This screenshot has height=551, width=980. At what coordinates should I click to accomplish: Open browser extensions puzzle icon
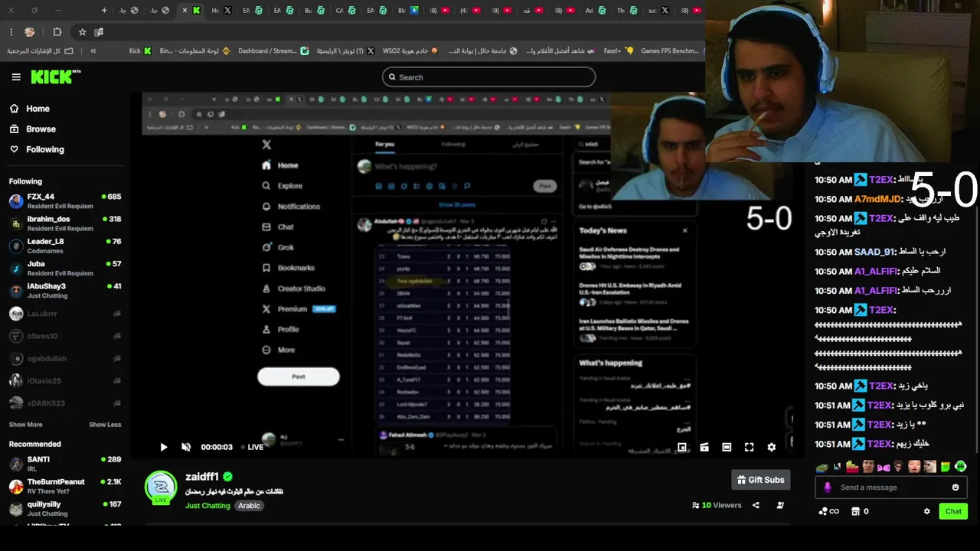click(x=57, y=32)
